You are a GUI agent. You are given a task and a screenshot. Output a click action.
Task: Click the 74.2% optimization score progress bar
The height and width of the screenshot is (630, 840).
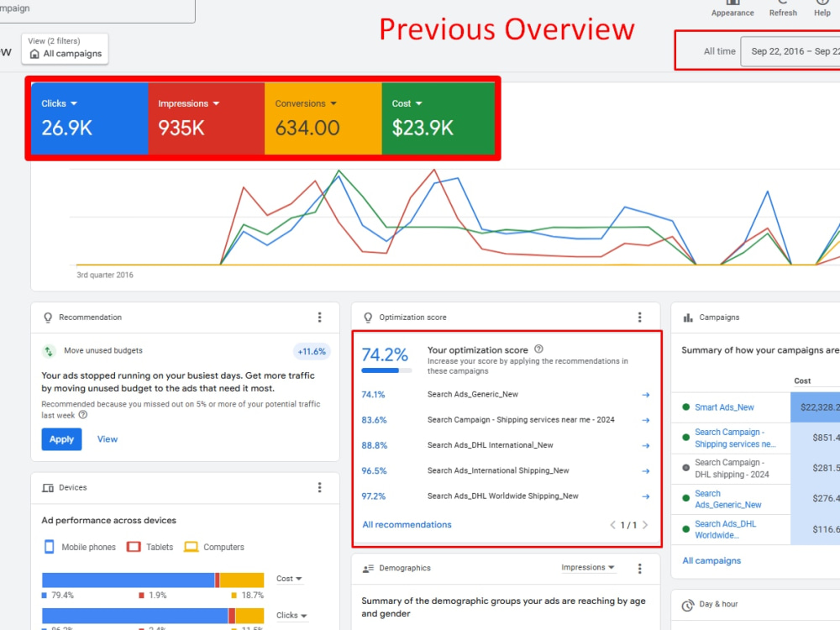(386, 370)
